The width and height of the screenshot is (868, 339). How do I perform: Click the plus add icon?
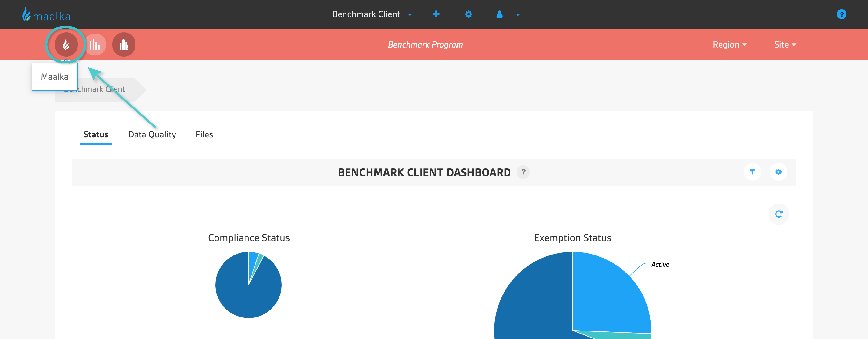436,14
